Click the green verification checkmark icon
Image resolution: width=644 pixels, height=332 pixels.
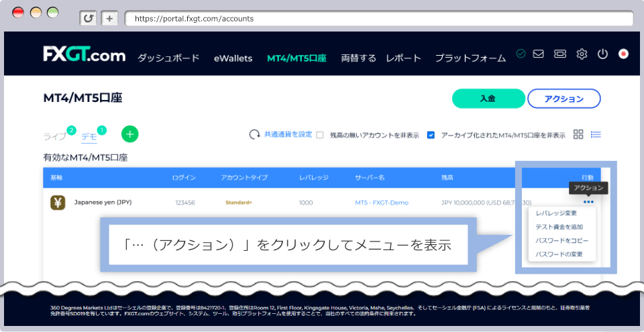(x=521, y=54)
